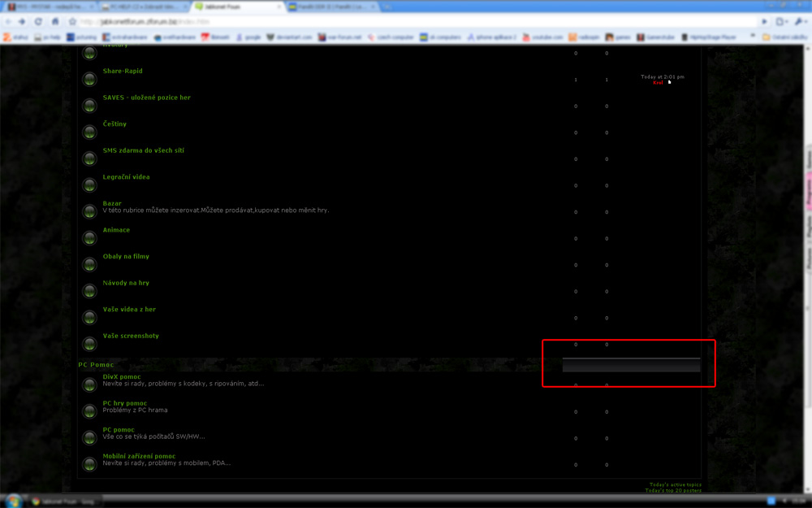
Task: Go to the browser home page icon
Action: pyautogui.click(x=54, y=22)
